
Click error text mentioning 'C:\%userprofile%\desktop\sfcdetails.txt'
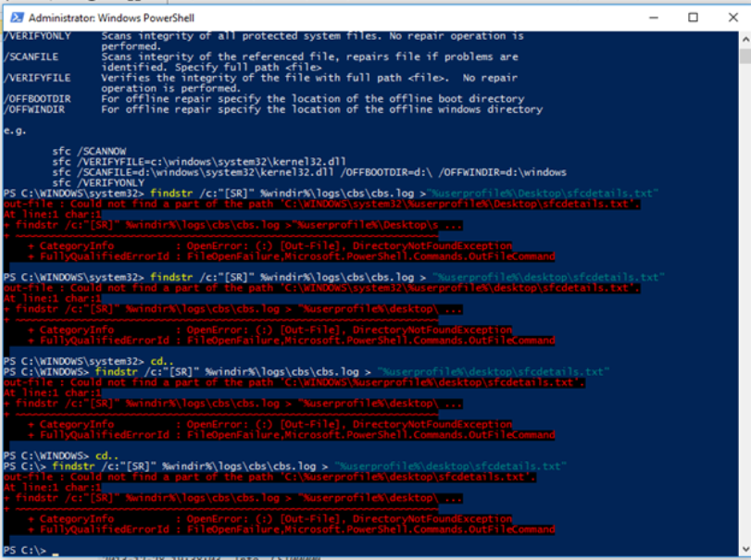click(269, 478)
